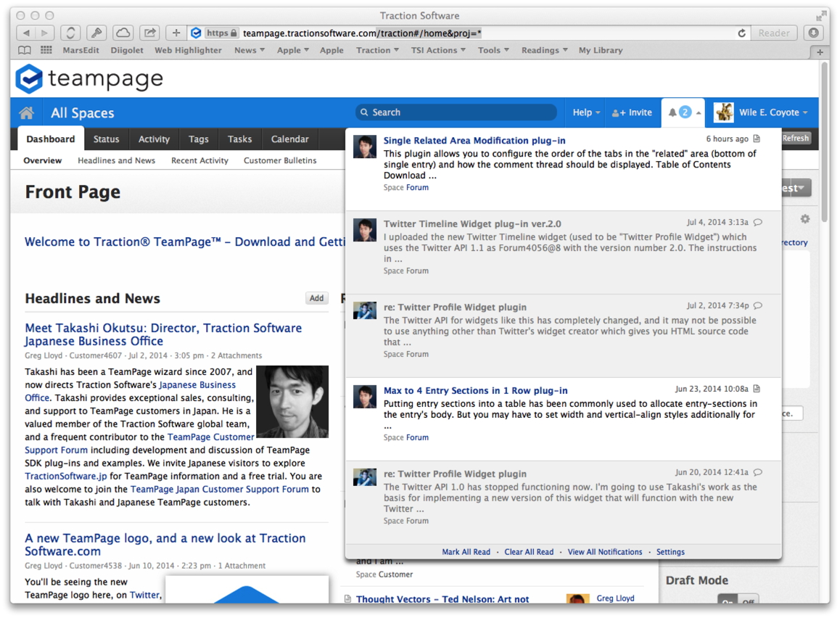
Task: Open the TSI Actions bookmarks dropdown
Action: point(438,51)
